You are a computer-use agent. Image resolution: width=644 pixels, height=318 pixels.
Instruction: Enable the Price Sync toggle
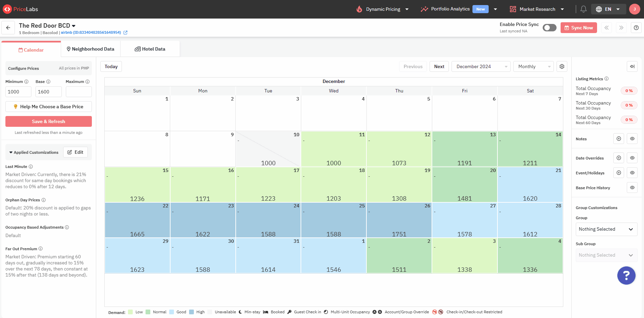pos(549,28)
